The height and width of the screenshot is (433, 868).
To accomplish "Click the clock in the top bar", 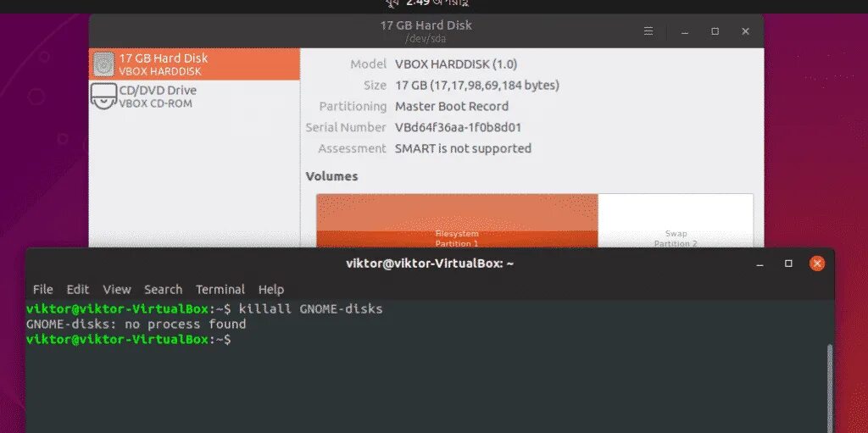I will pyautogui.click(x=427, y=3).
